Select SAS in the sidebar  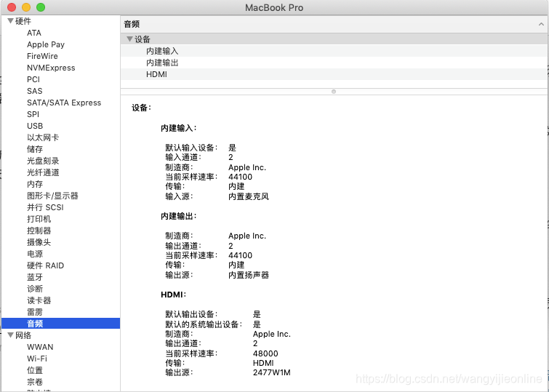pos(35,91)
